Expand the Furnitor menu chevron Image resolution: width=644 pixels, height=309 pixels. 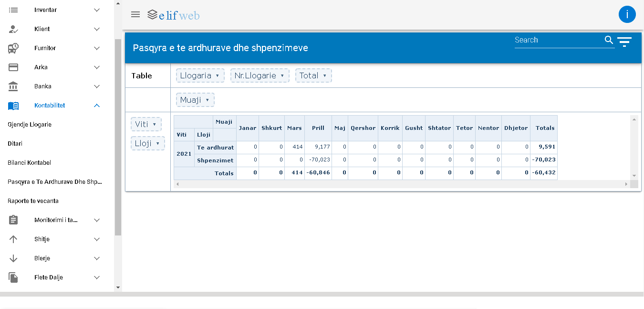(x=97, y=48)
